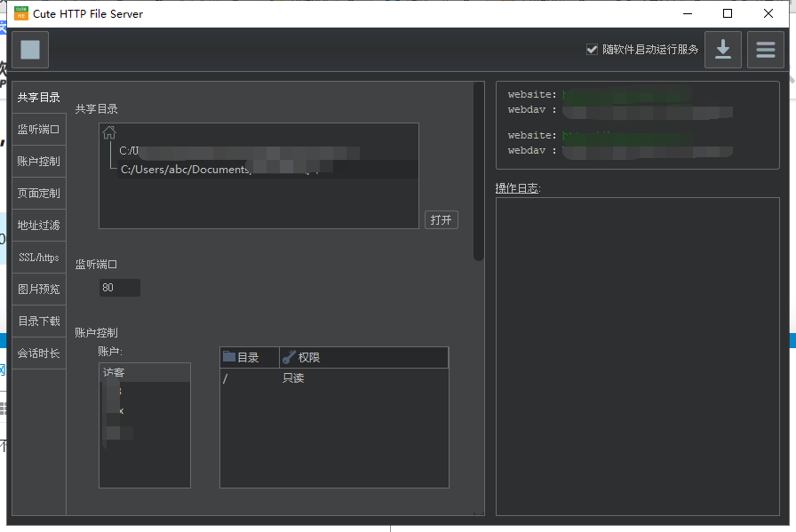
Task: Click the 打开 button
Action: (x=442, y=220)
